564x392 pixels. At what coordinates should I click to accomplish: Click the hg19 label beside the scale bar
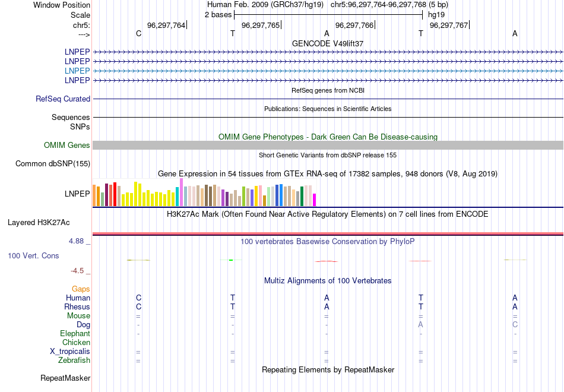click(436, 15)
